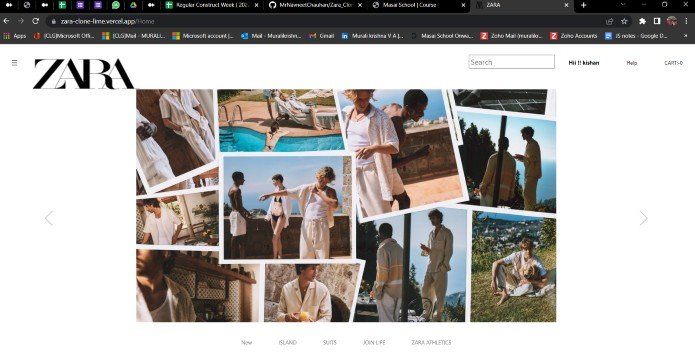Click the address bar URL
This screenshot has width=695, height=361.
pyautogui.click(x=107, y=21)
